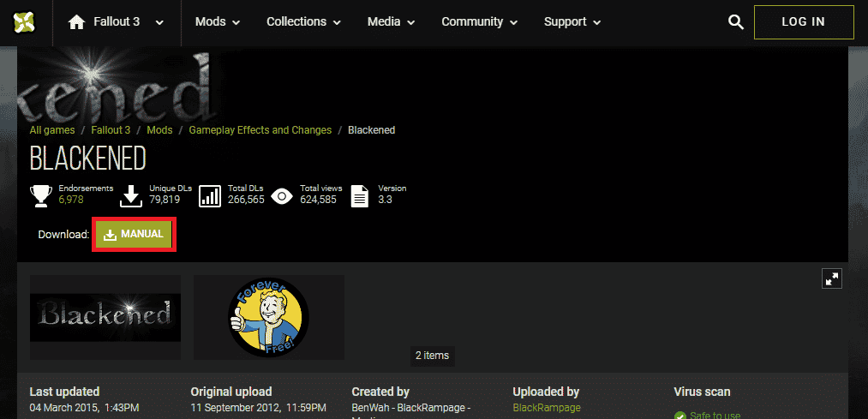Open the Media dropdown menu
868x419 pixels.
391,22
